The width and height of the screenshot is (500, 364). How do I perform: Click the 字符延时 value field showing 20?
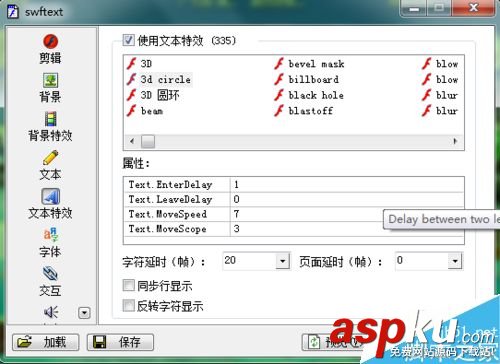point(249,261)
